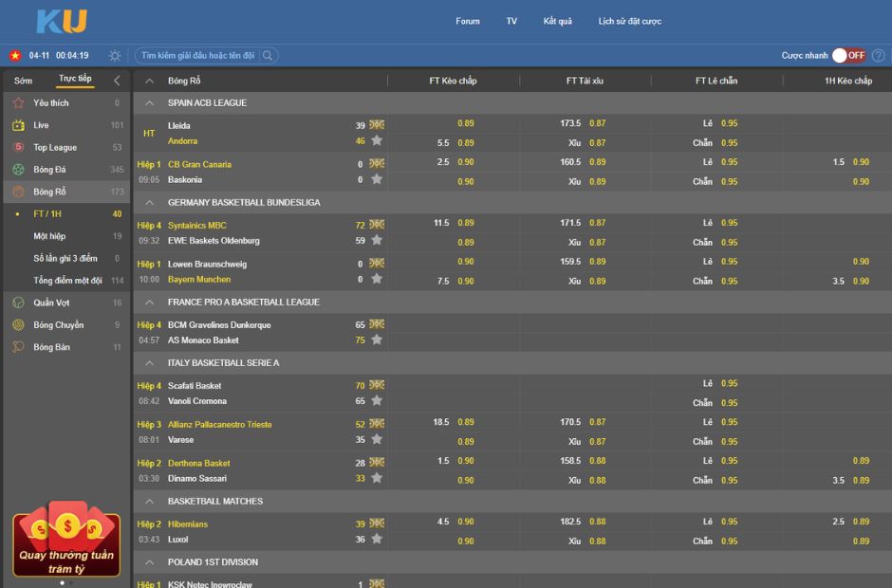Open the Quay thưởng tuần trăm tỷ banner
The image size is (892, 588).
(x=66, y=539)
